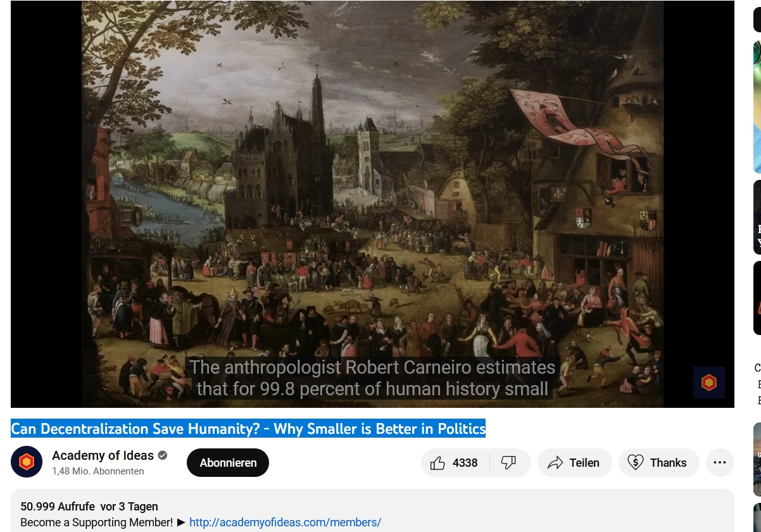The width and height of the screenshot is (761, 532).
Task: Pause the video by clicking the painting
Action: pos(372,190)
